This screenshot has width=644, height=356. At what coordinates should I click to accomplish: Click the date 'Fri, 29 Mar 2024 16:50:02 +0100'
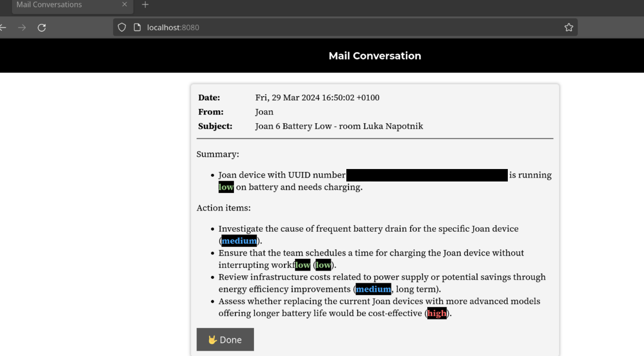pos(317,98)
